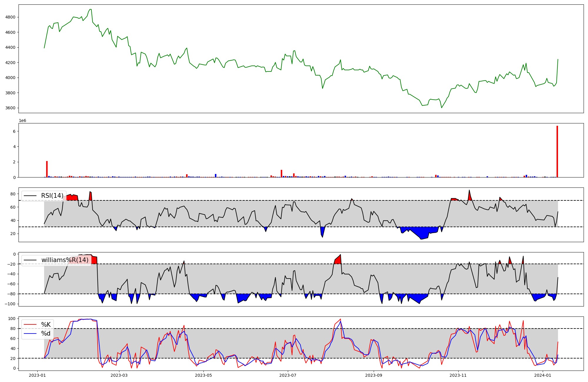This screenshot has height=382, width=588.
Task: Click the williams%R(14) legend label
Action: tap(65, 260)
